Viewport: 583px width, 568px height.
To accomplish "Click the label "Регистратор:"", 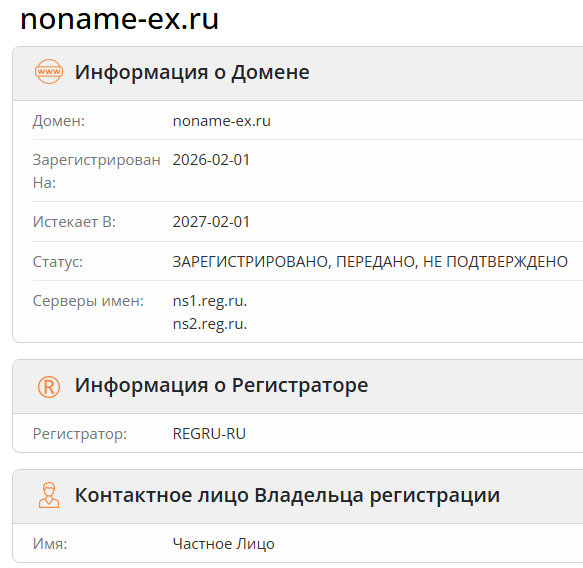I will coord(80,434).
